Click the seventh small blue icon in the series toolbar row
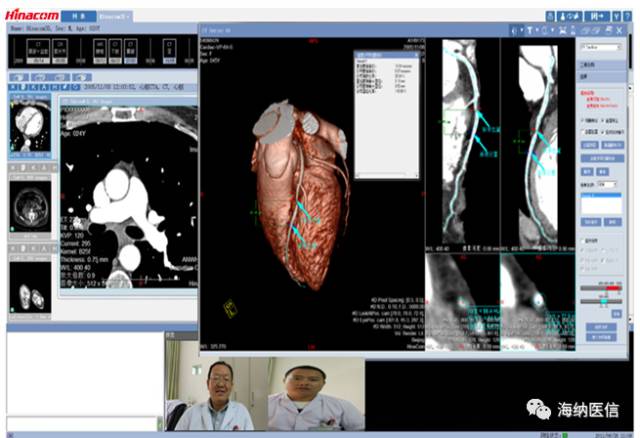640x438 pixels. pyautogui.click(x=75, y=87)
